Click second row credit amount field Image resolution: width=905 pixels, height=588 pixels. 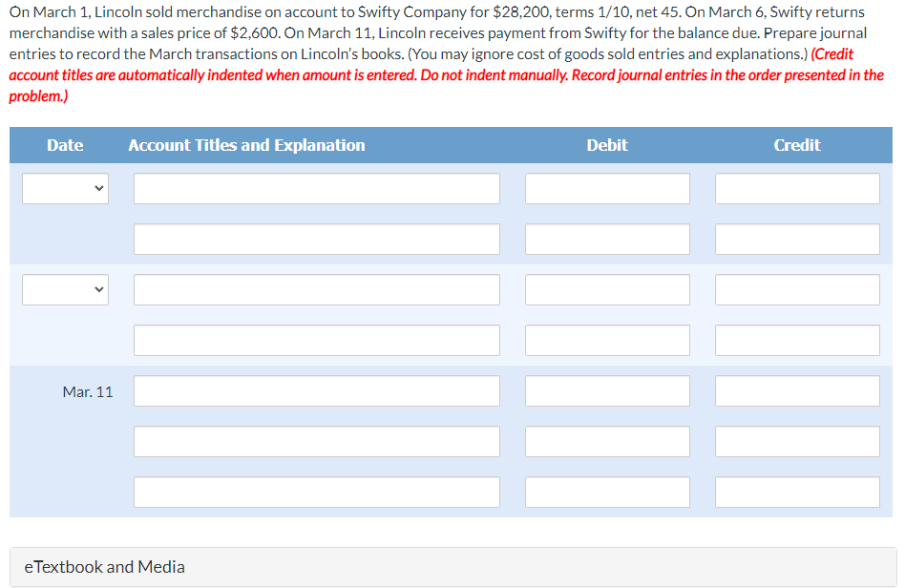798,239
